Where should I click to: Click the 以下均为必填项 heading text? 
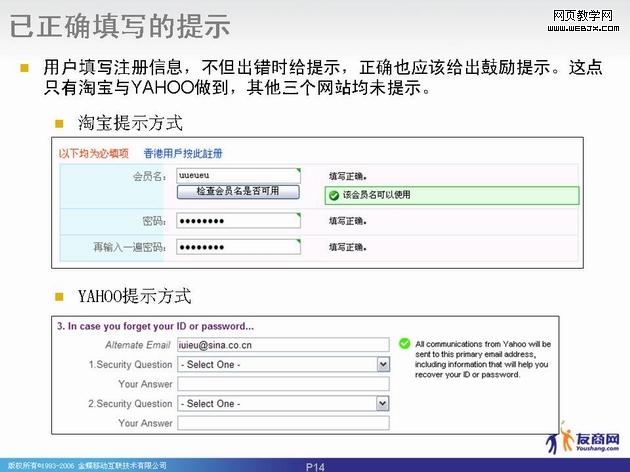(x=93, y=153)
